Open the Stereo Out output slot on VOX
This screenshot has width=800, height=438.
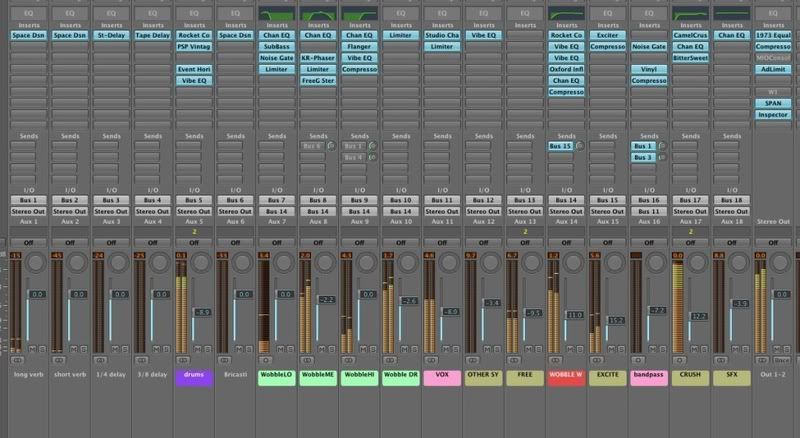pyautogui.click(x=442, y=211)
